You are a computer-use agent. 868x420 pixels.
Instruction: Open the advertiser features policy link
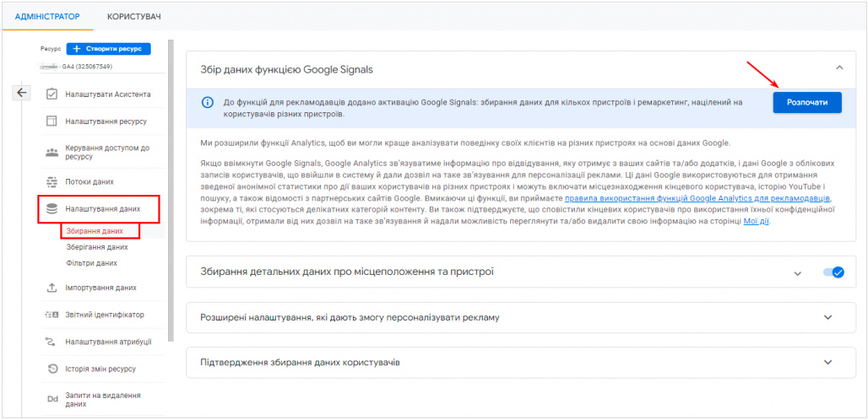pyautogui.click(x=697, y=198)
